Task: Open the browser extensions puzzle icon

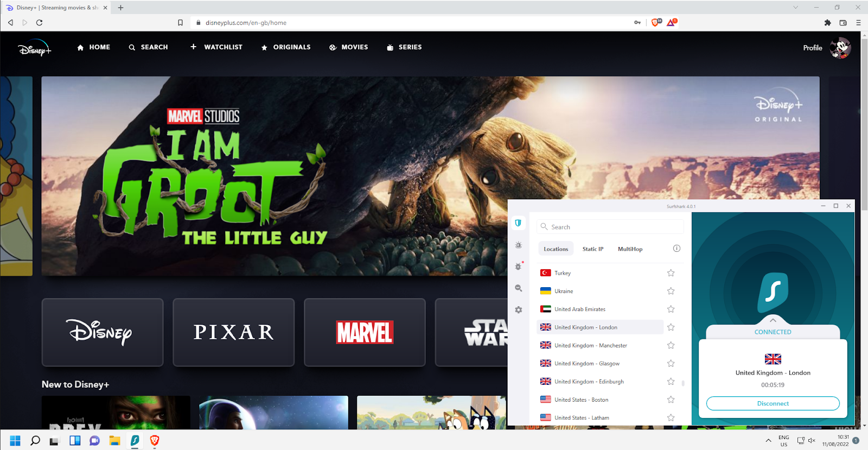Action: pos(827,23)
